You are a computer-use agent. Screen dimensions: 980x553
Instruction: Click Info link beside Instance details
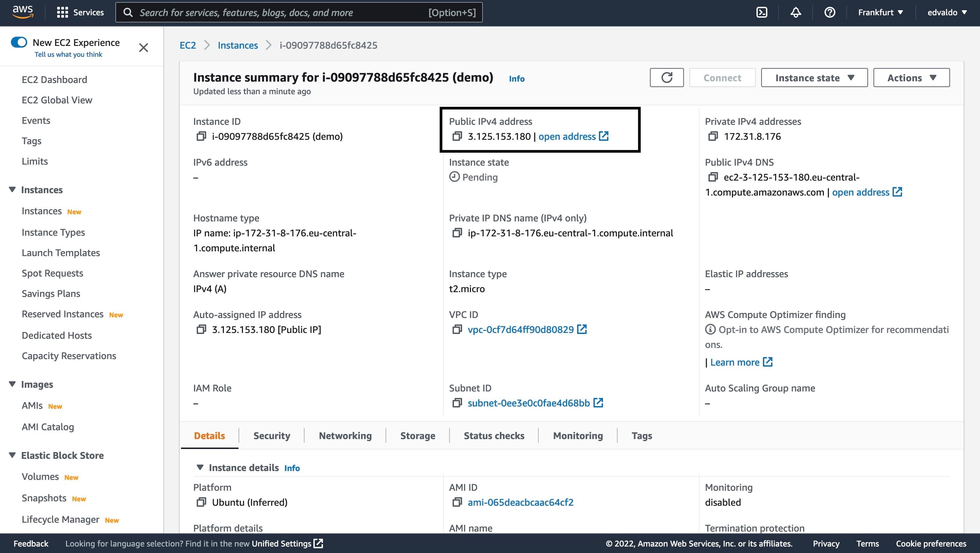pyautogui.click(x=292, y=468)
